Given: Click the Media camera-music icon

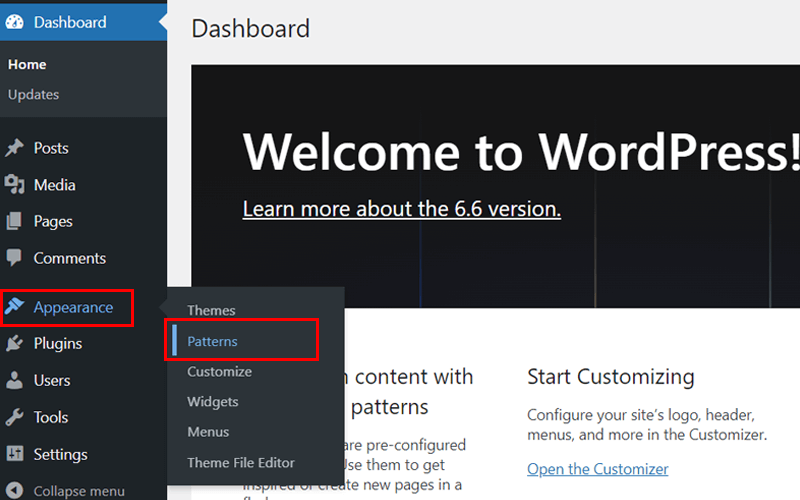Looking at the screenshot, I should [x=14, y=185].
